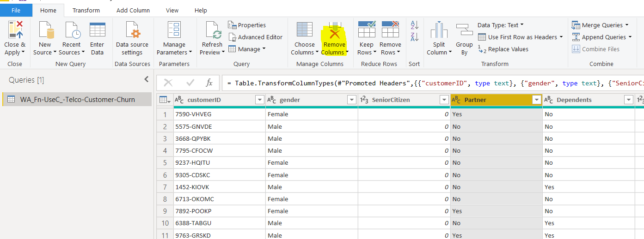644x239 pixels.
Task: Click Use First Row as Headers
Action: (x=522, y=37)
